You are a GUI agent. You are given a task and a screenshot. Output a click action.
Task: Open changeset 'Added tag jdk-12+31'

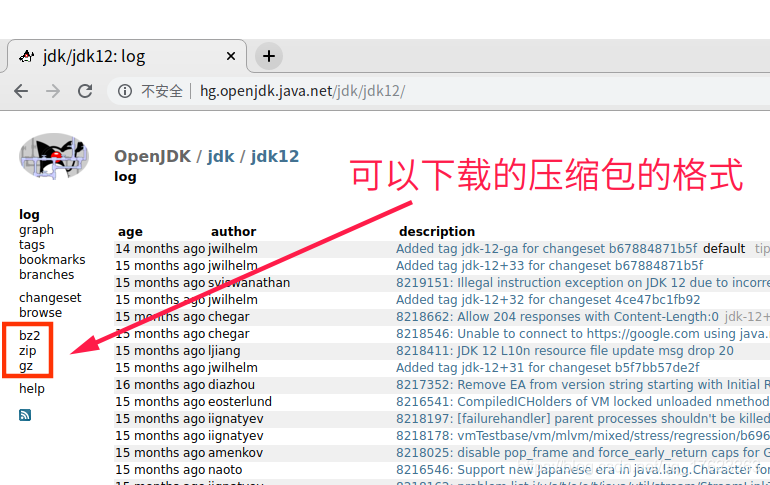[548, 368]
